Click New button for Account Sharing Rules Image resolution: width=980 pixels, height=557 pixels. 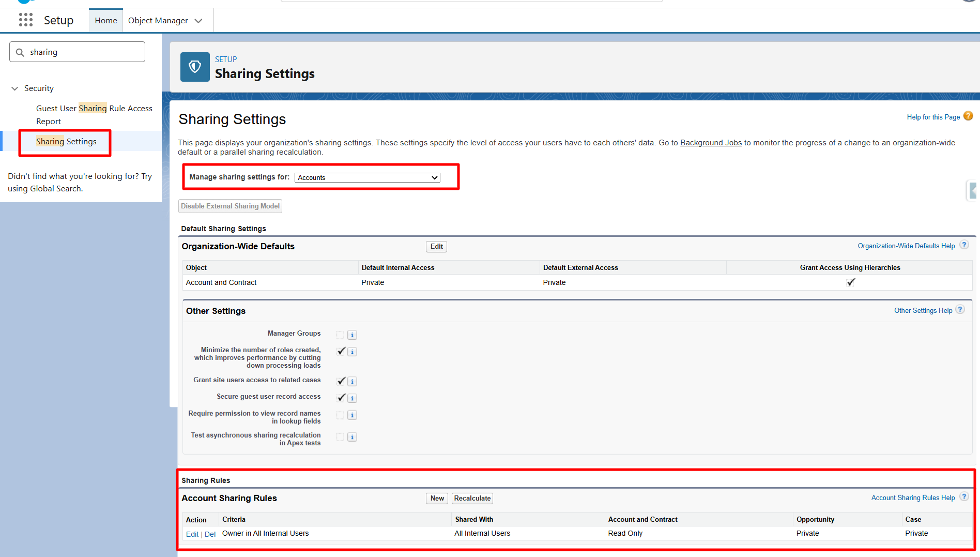click(437, 499)
